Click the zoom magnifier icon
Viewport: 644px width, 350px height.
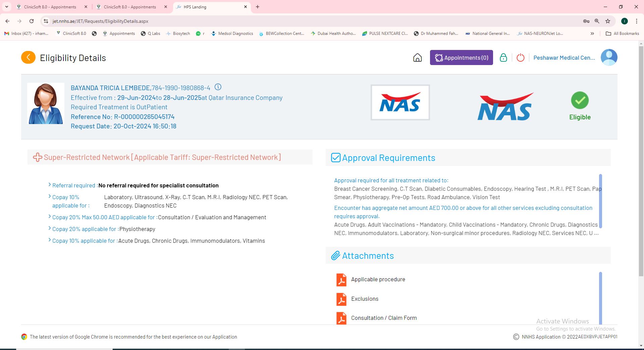click(x=597, y=21)
